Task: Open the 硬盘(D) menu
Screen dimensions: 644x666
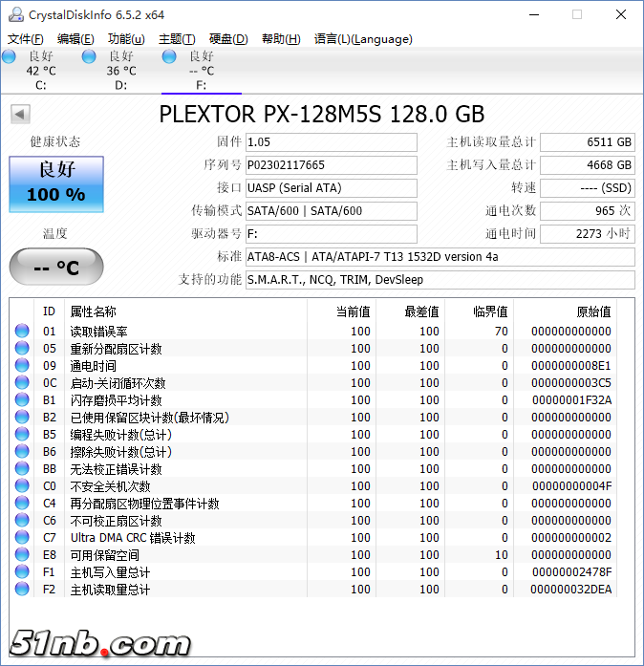Action: tap(228, 39)
